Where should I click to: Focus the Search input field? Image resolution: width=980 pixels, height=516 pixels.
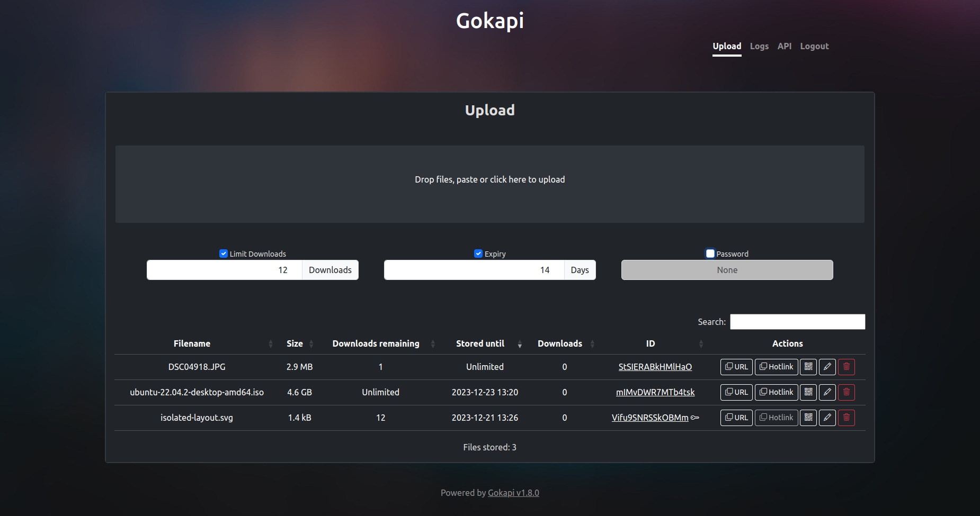pos(797,322)
